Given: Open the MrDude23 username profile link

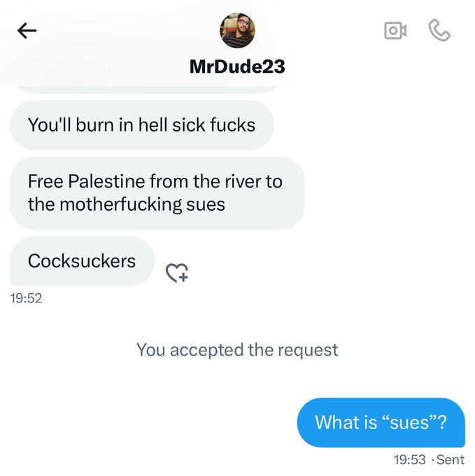Looking at the screenshot, I should pos(237,66).
